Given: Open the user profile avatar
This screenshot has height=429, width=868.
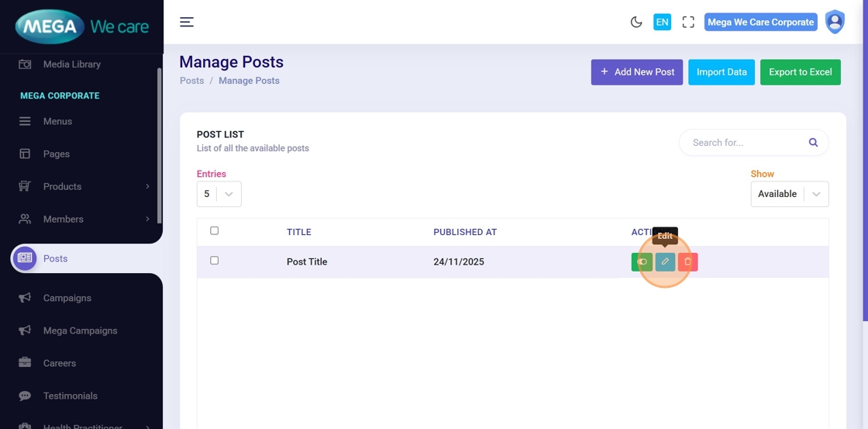Looking at the screenshot, I should point(835,22).
